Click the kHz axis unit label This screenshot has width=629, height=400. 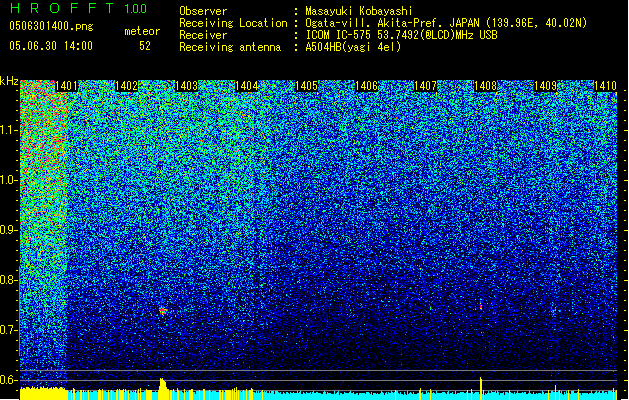point(9,81)
